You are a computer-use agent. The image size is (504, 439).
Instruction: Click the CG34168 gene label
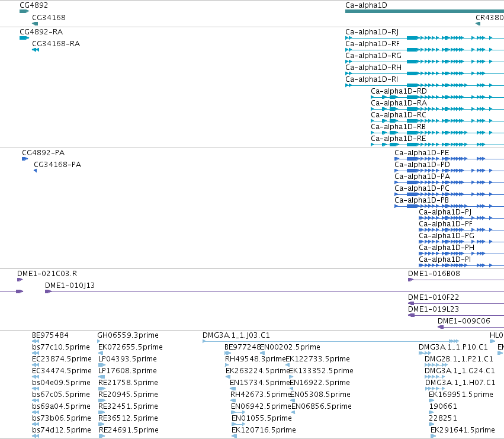[x=49, y=18]
